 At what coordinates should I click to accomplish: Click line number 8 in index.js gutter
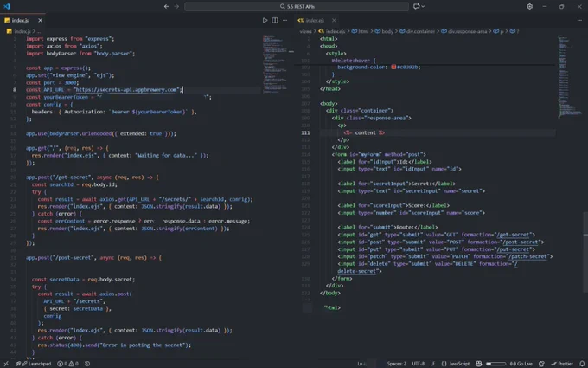(x=15, y=90)
